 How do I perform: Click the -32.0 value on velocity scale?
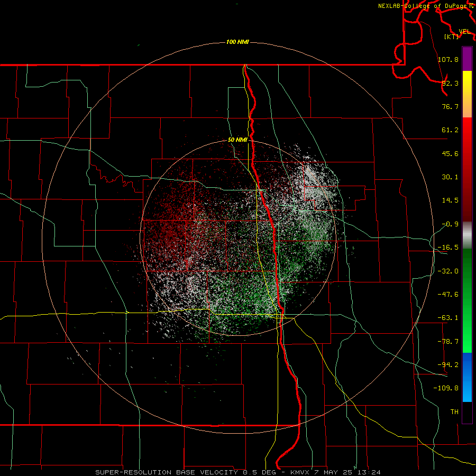pyautogui.click(x=448, y=271)
